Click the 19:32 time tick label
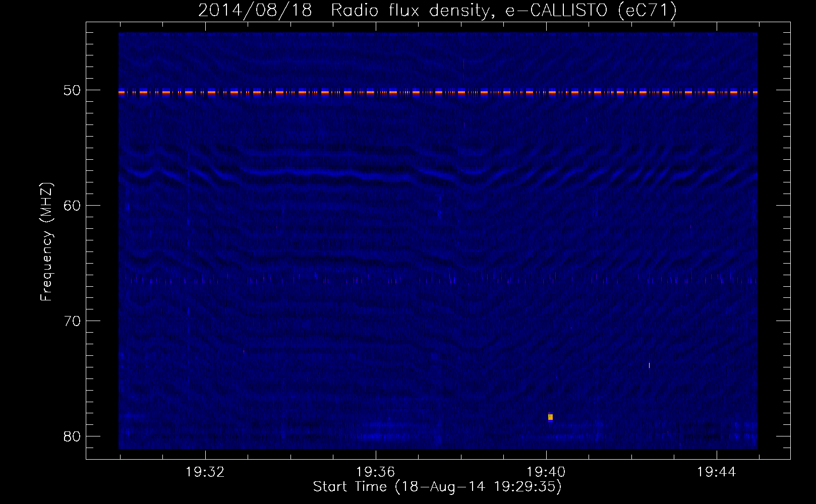The height and width of the screenshot is (504, 816). 205,472
